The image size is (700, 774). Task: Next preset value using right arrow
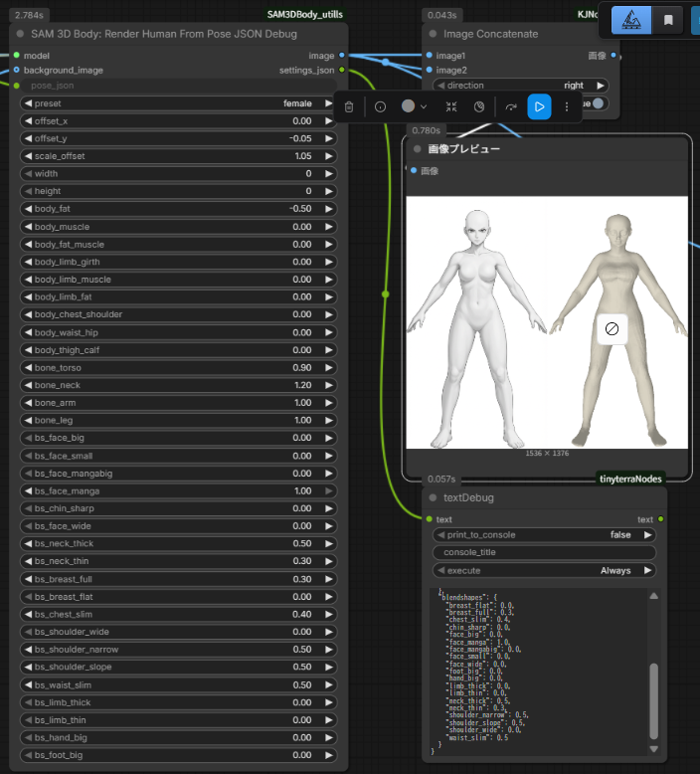point(328,103)
